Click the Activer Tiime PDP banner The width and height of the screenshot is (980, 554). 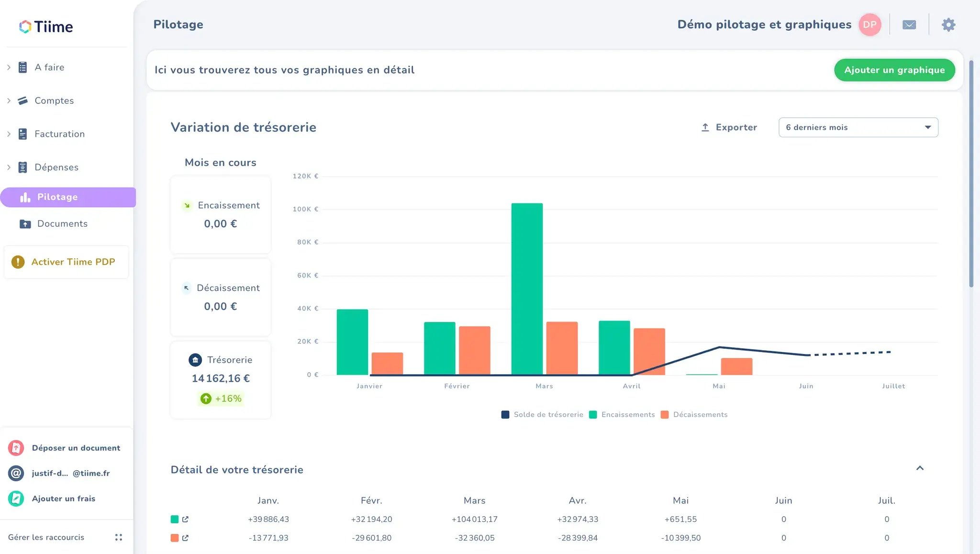[66, 262]
